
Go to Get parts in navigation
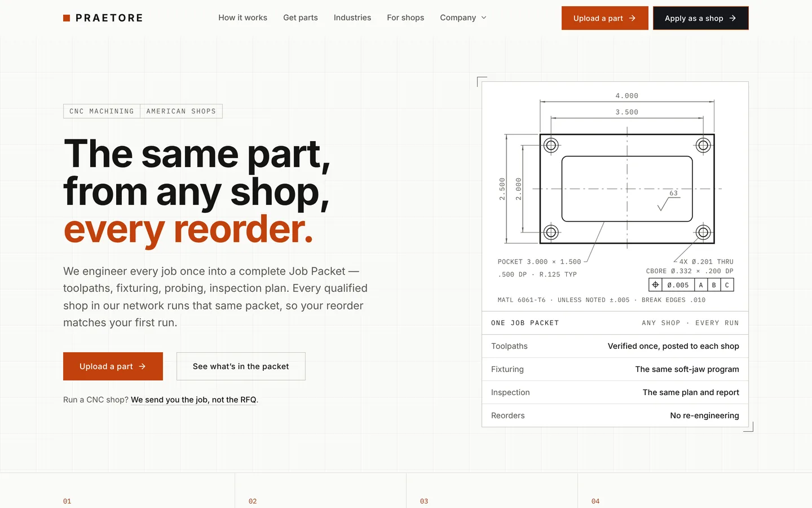click(301, 17)
